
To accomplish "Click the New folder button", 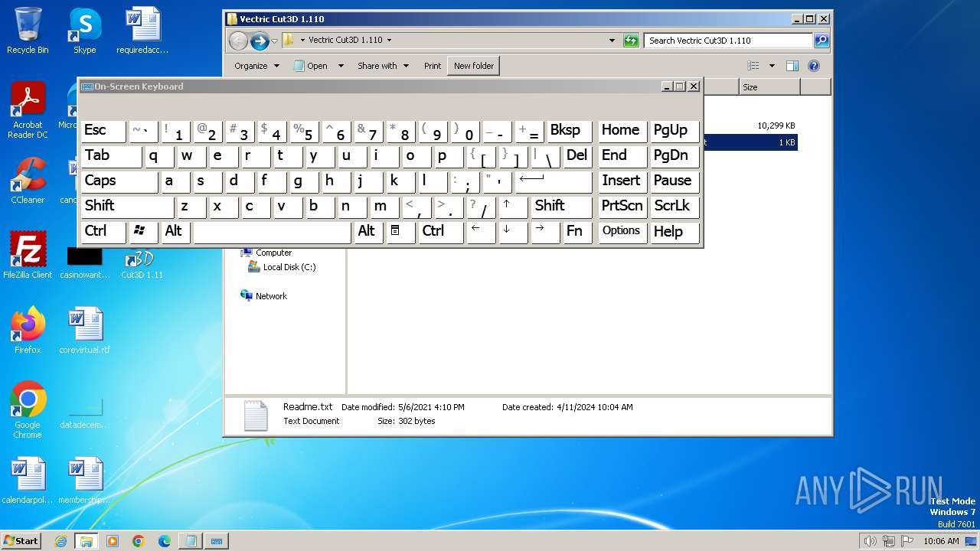I will click(474, 66).
